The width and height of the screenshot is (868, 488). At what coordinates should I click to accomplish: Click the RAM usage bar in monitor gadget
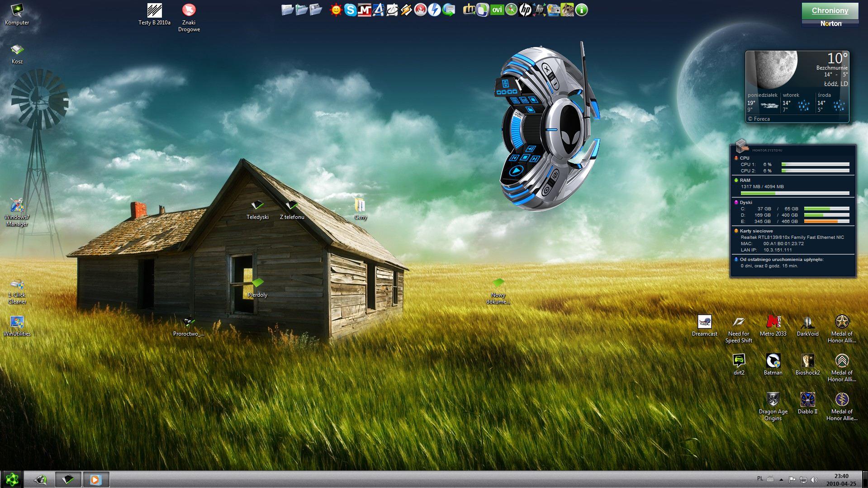click(795, 193)
